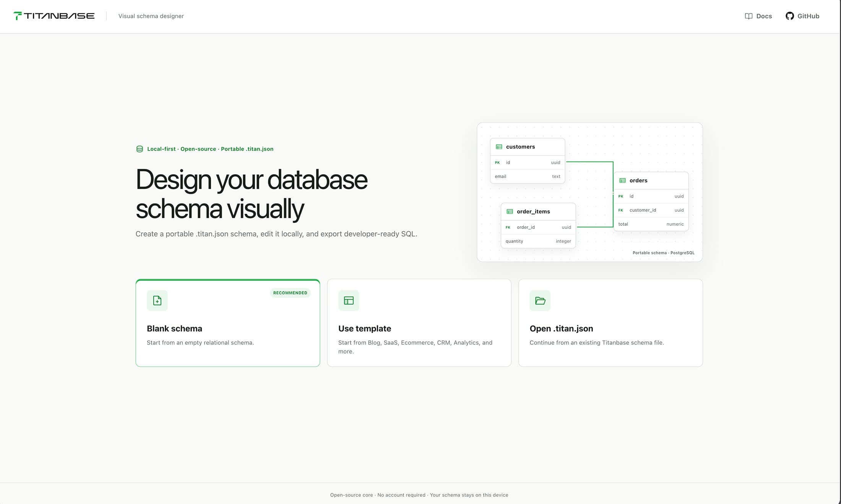Click the 'order_items' table title
This screenshot has width=841, height=504.
[533, 211]
